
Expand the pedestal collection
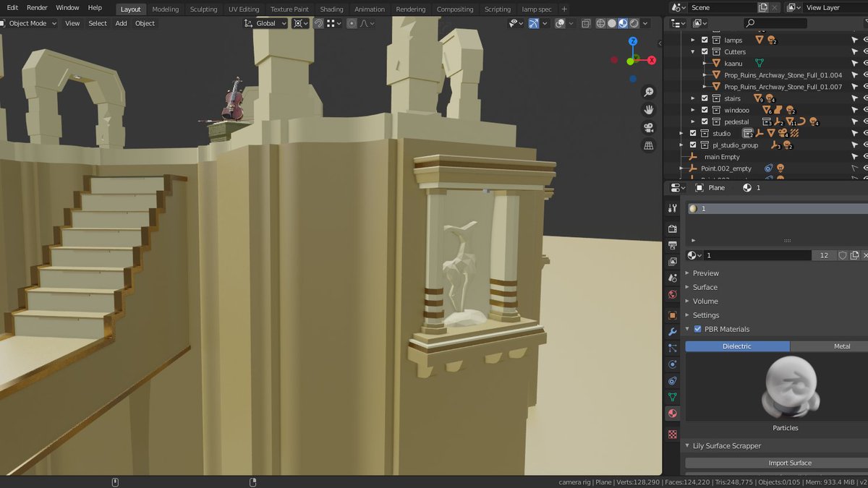693,121
